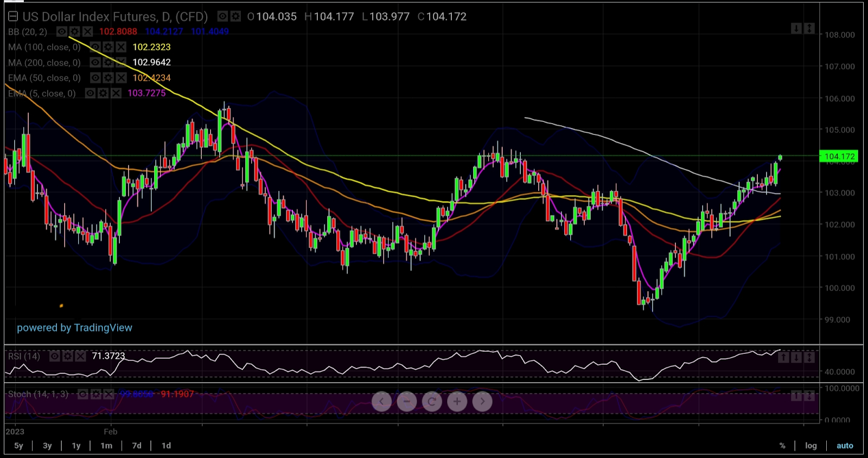Toggle visibility of EMA (50, close, 0)

pos(95,78)
